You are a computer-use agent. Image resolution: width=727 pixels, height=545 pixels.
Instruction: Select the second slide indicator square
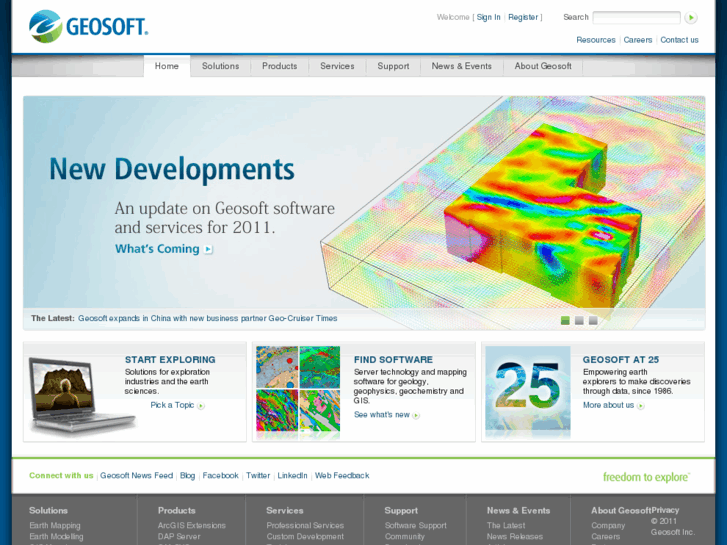pyautogui.click(x=579, y=321)
